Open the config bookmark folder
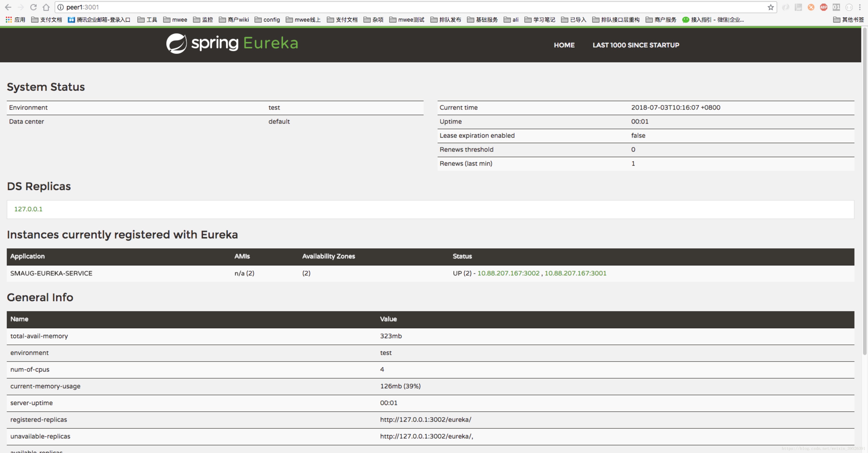 tap(267, 19)
